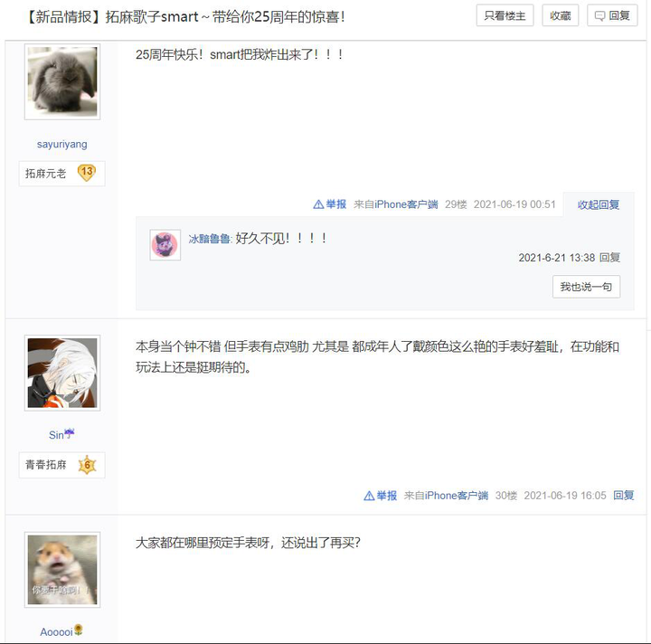Image resolution: width=651 pixels, height=644 pixels.
Task: Open 冰黯鲁鲁's small avatar icon
Action: (x=165, y=244)
